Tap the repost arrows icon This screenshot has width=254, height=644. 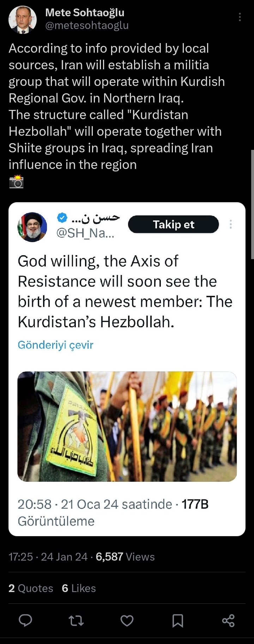pyautogui.click(x=76, y=620)
